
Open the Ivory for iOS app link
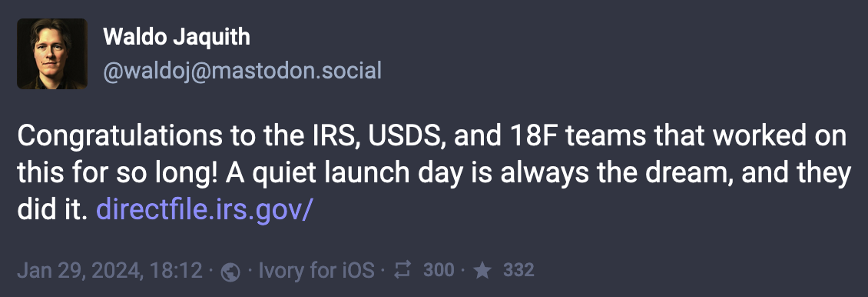316,270
